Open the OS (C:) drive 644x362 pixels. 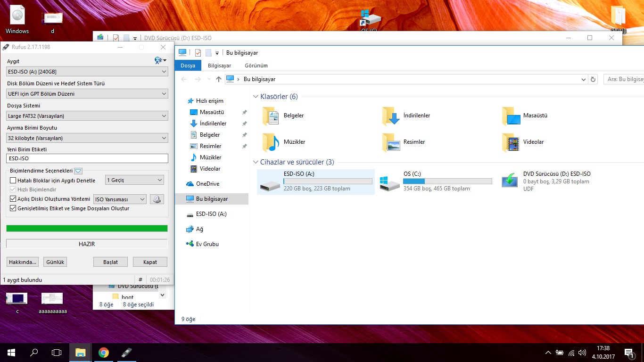pos(390,182)
